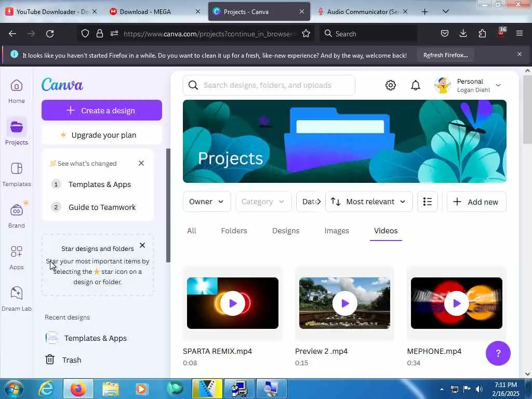Click the site padlock icon
Viewport: 532px width, 399px height.
pos(99,34)
